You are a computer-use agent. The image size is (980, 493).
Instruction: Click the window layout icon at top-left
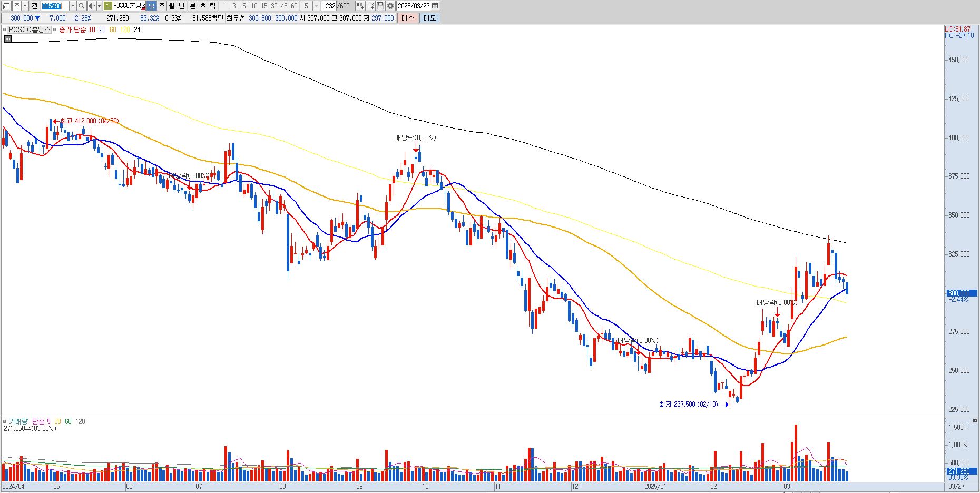pos(6,6)
